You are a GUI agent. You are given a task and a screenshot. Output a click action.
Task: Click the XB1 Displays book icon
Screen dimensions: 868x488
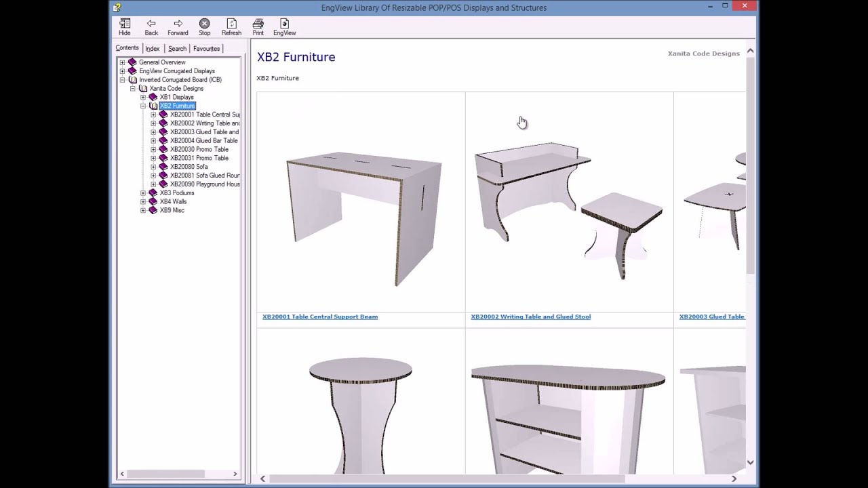tap(153, 97)
